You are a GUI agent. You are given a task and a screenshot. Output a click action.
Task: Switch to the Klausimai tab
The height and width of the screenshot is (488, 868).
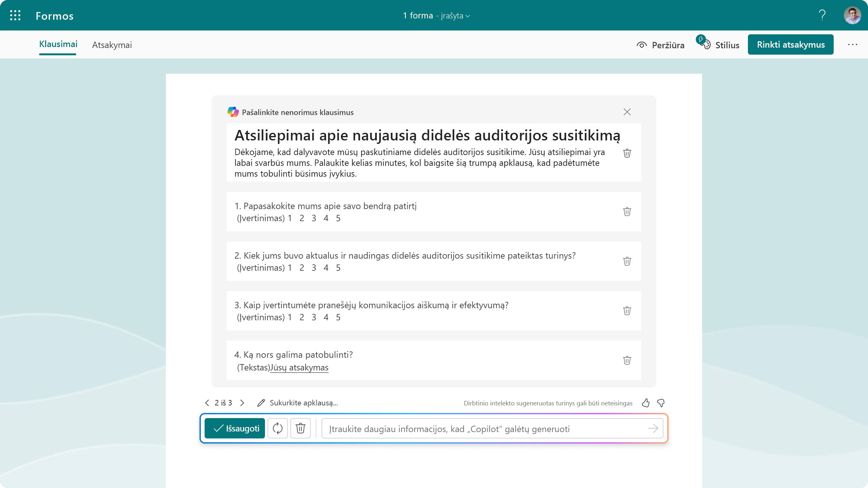click(58, 44)
